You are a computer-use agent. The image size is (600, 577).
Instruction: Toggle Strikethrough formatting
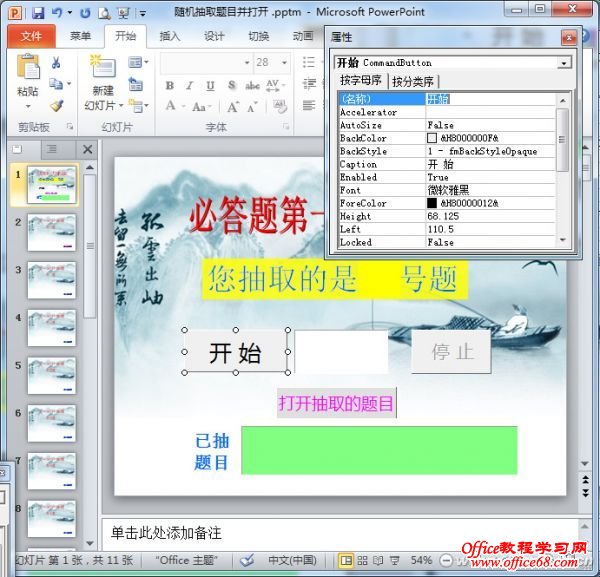[253, 85]
